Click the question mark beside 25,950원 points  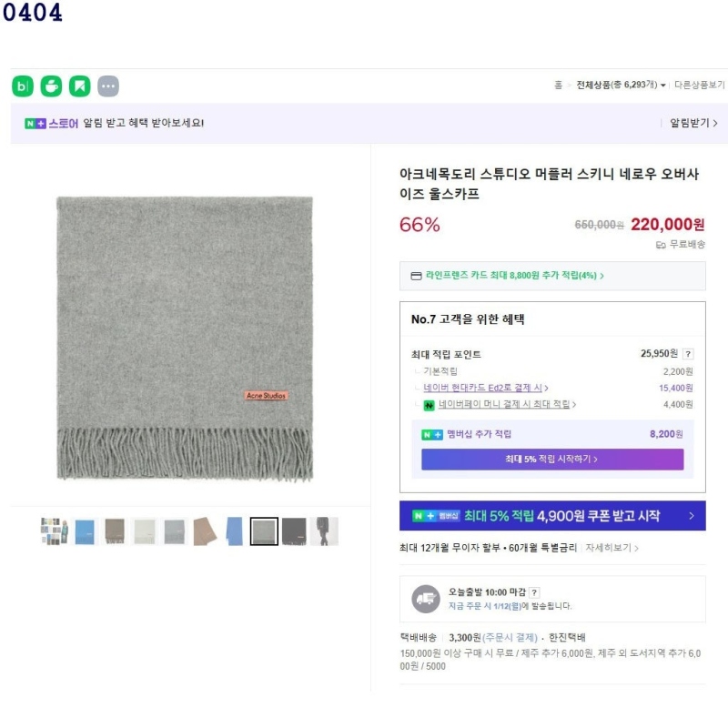tap(688, 354)
